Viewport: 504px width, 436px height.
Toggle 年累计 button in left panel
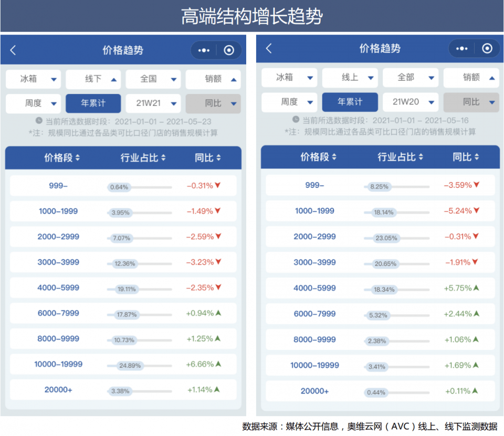tap(93, 103)
